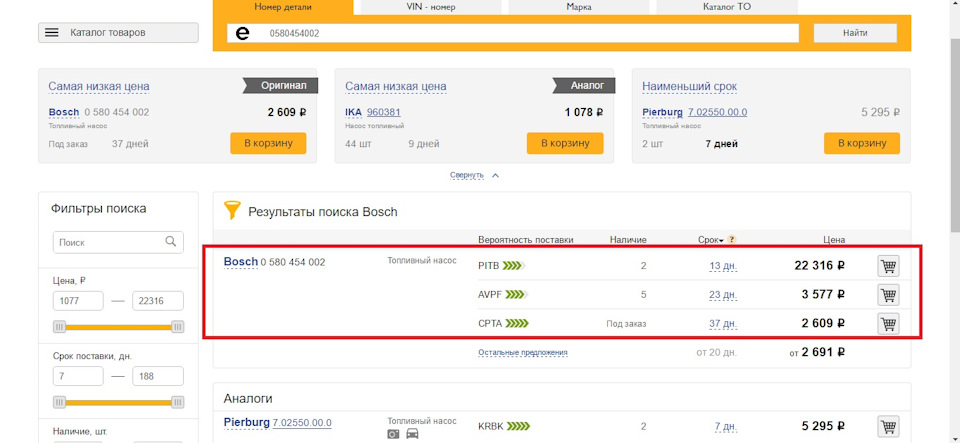Open Bosch brand link in original card
This screenshot has height=443, width=960.
[x=64, y=113]
